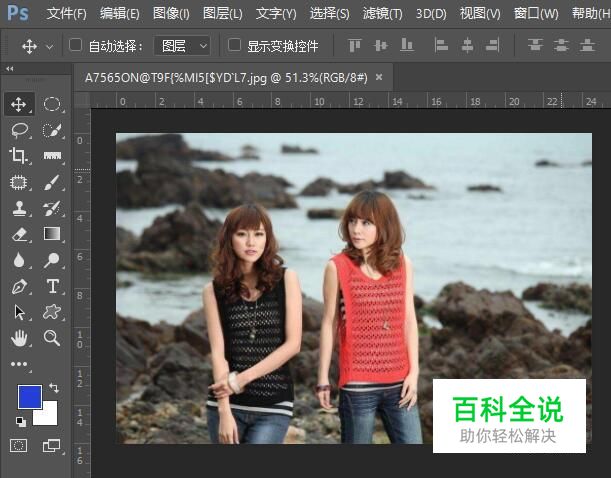This screenshot has height=478, width=611.
Task: Select the Custom Shape tool
Action: point(52,312)
